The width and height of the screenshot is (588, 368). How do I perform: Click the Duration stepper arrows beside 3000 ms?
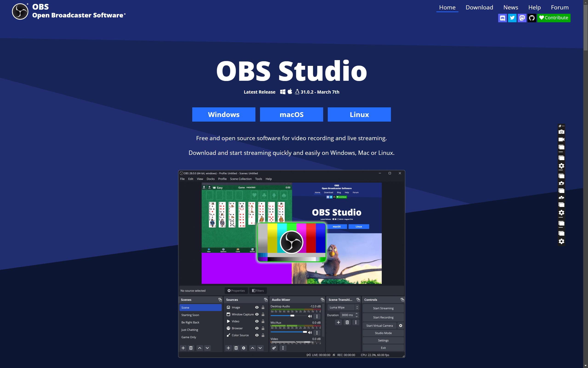coord(356,315)
